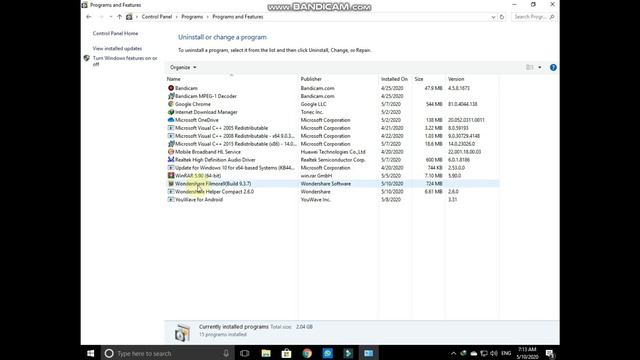
Task: Show hidden tray icons chevron
Action: tap(453, 353)
